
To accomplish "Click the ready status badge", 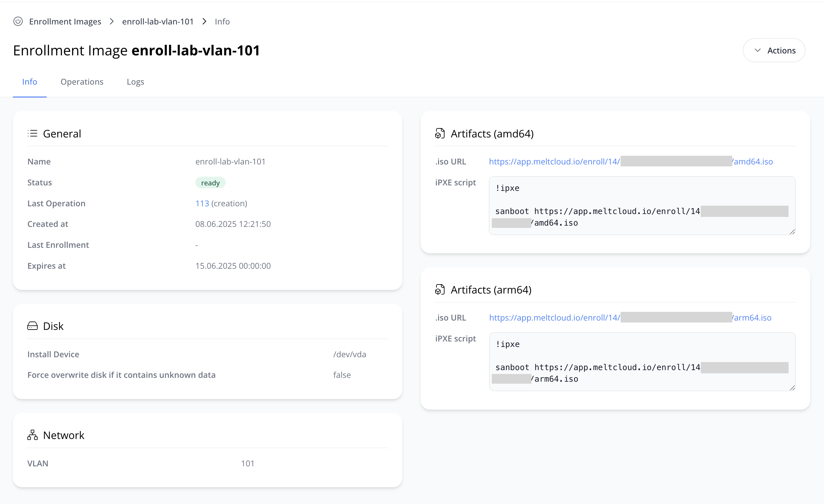I will coord(211,182).
